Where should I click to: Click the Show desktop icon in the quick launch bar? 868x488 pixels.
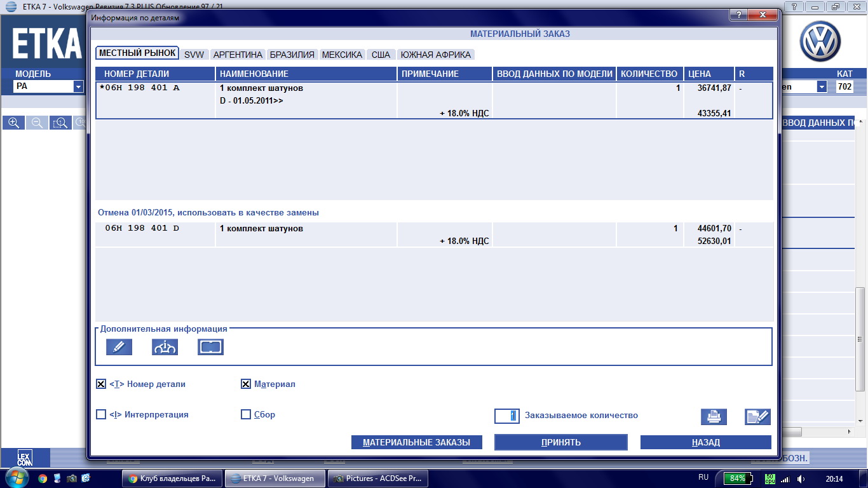57,478
